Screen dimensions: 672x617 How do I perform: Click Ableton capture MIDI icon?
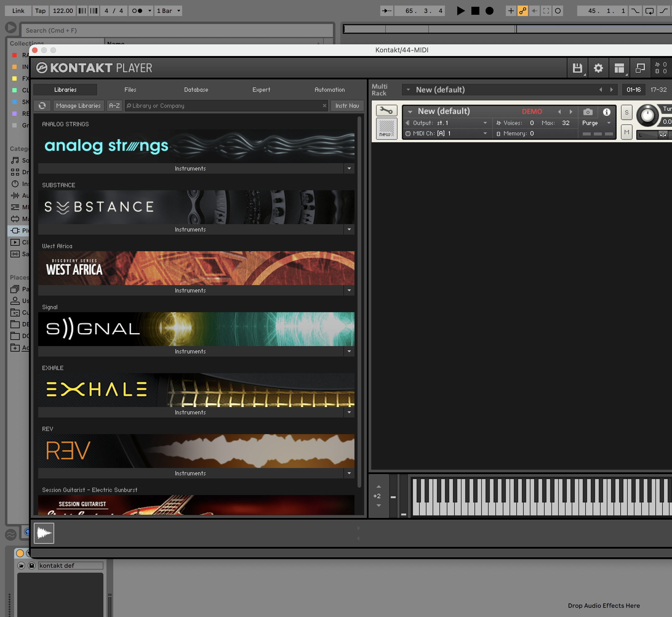pyautogui.click(x=546, y=11)
